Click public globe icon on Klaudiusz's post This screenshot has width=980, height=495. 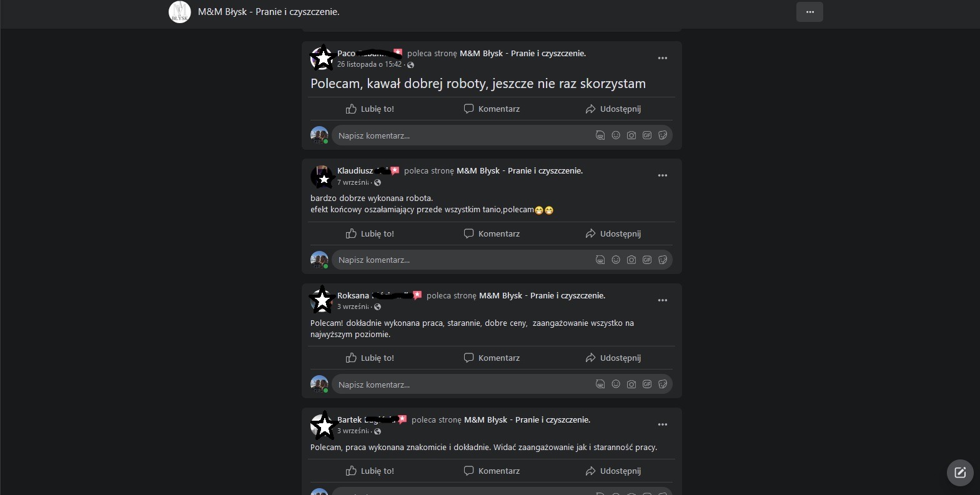coord(377,183)
